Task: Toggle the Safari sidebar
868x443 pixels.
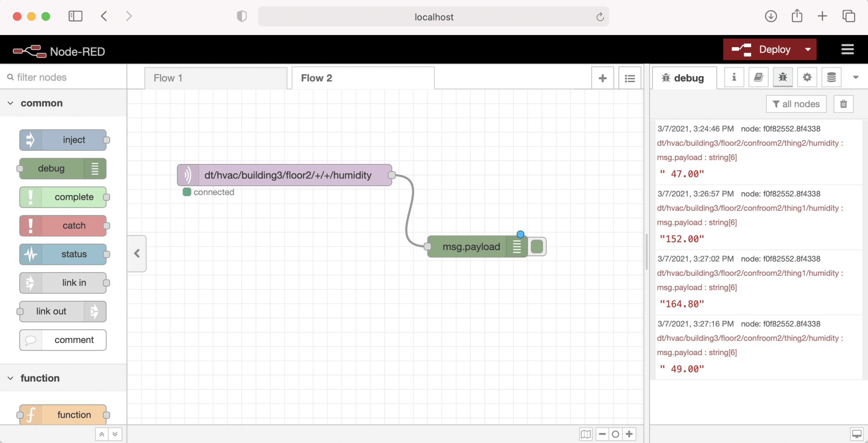Action: pyautogui.click(x=76, y=17)
